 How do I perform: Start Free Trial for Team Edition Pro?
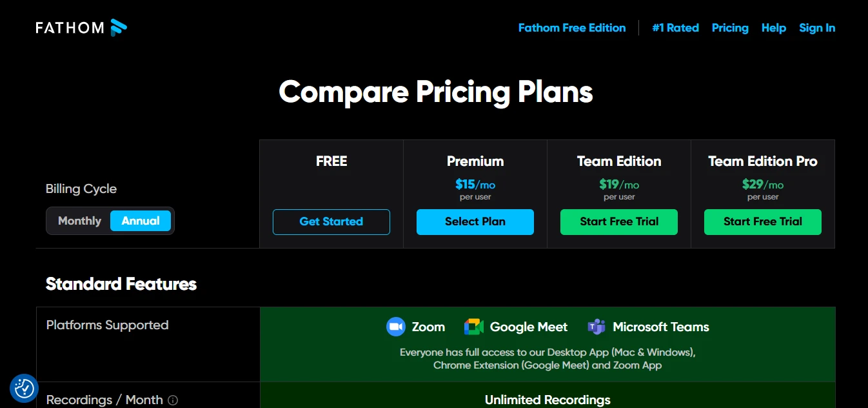click(763, 221)
